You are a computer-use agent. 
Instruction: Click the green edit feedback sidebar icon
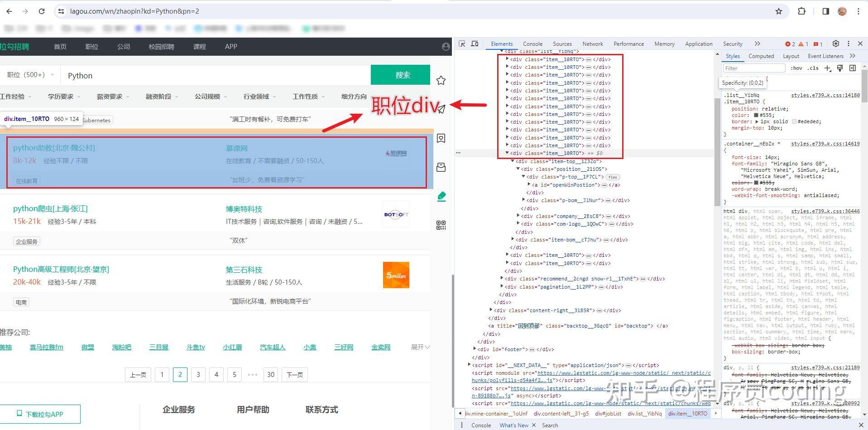pyautogui.click(x=441, y=196)
